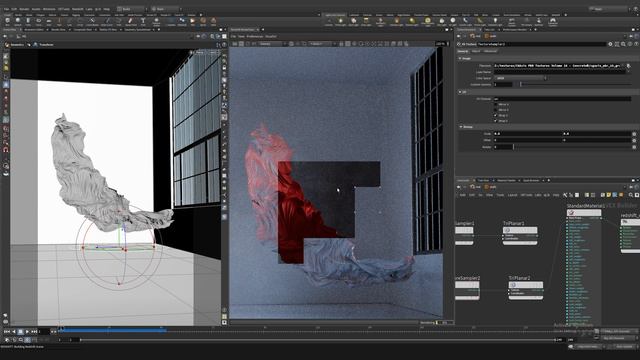Select the Torus shelf tool
The image size is (640, 360).
pos(38,21)
